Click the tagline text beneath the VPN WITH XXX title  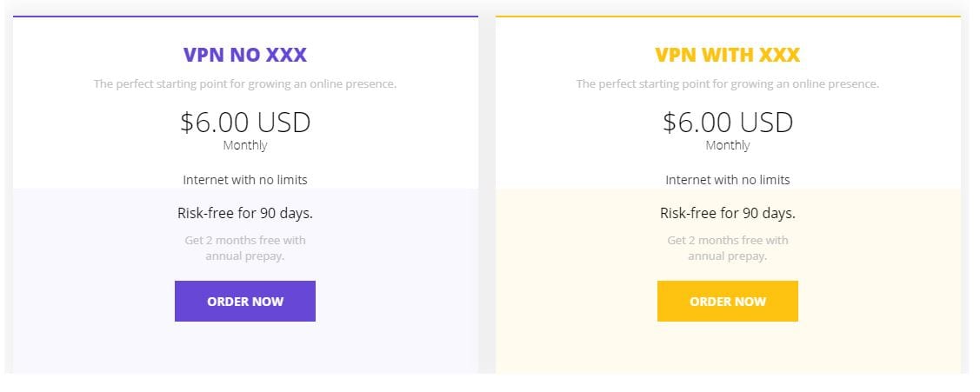pos(728,83)
